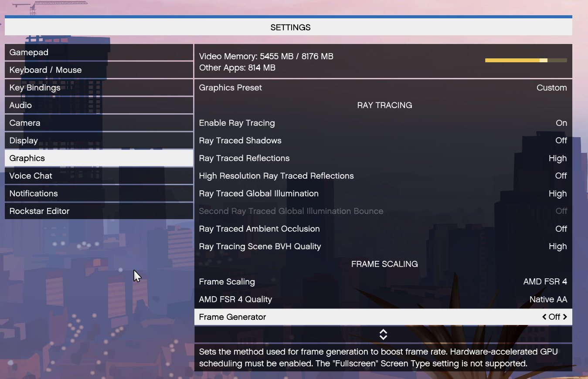Viewport: 588px width, 379px height.
Task: Click the 'Custom' Graphics Preset value
Action: coord(552,88)
